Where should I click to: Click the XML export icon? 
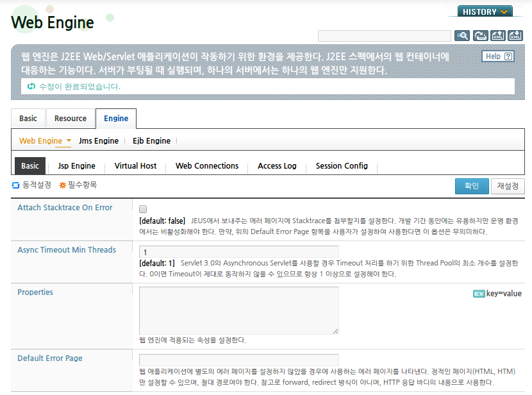coord(498,36)
